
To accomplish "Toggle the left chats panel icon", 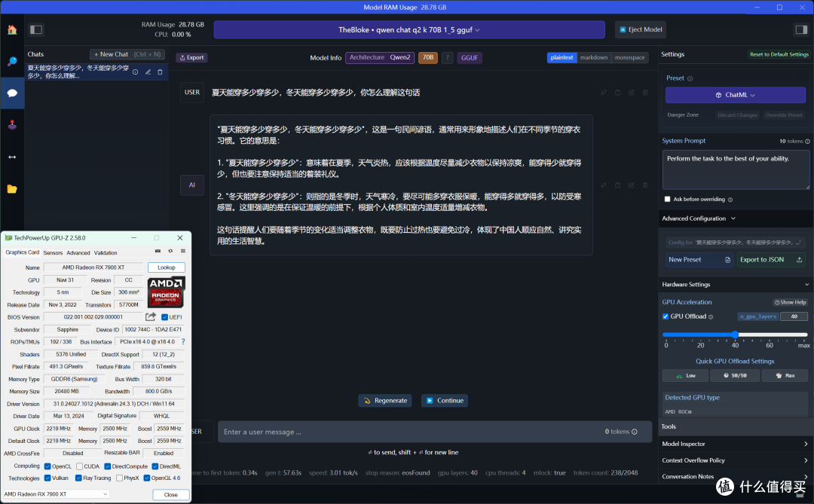I will click(36, 29).
